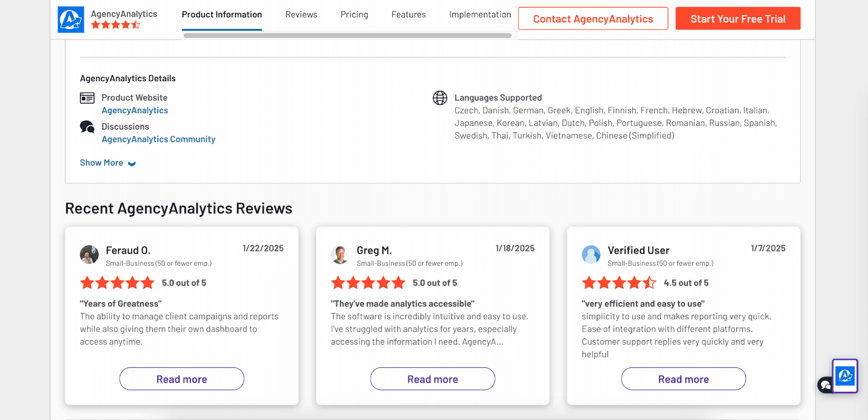This screenshot has width=868, height=420.
Task: Click the header star rating under AgencyAnalytics
Action: coord(116,25)
